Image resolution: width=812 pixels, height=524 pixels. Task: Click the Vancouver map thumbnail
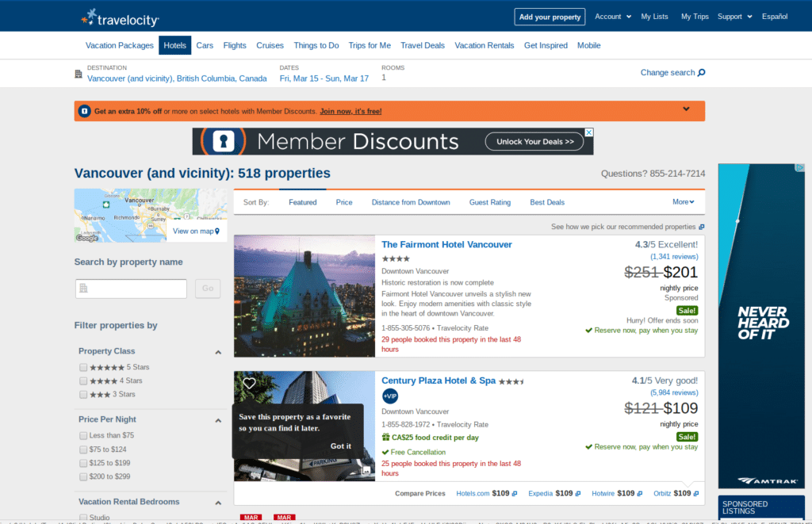150,216
